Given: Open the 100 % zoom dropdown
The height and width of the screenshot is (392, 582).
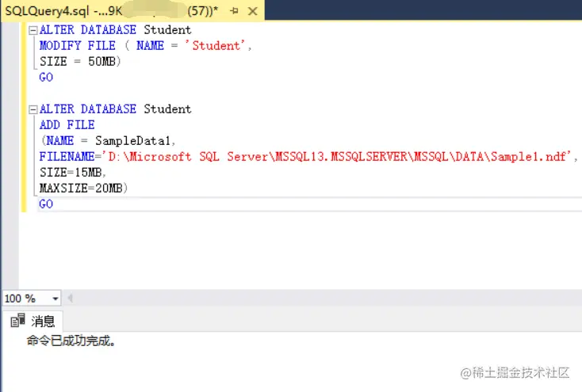Looking at the screenshot, I should pos(56,299).
